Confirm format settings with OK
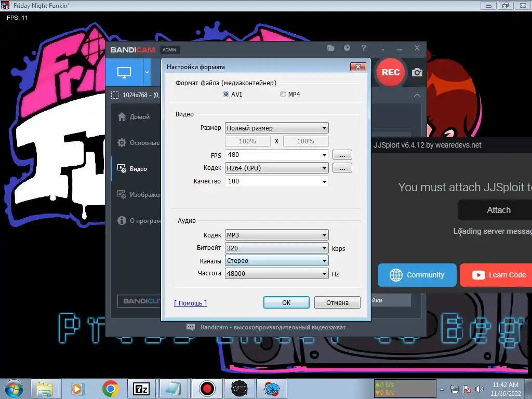Image resolution: width=532 pixels, height=399 pixels. coord(286,302)
